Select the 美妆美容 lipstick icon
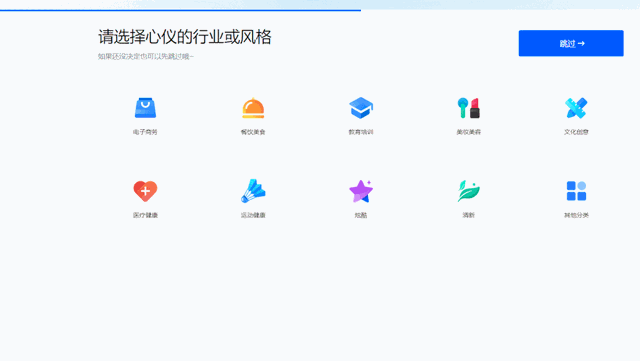Viewport: 640px width, 361px height. [469, 108]
